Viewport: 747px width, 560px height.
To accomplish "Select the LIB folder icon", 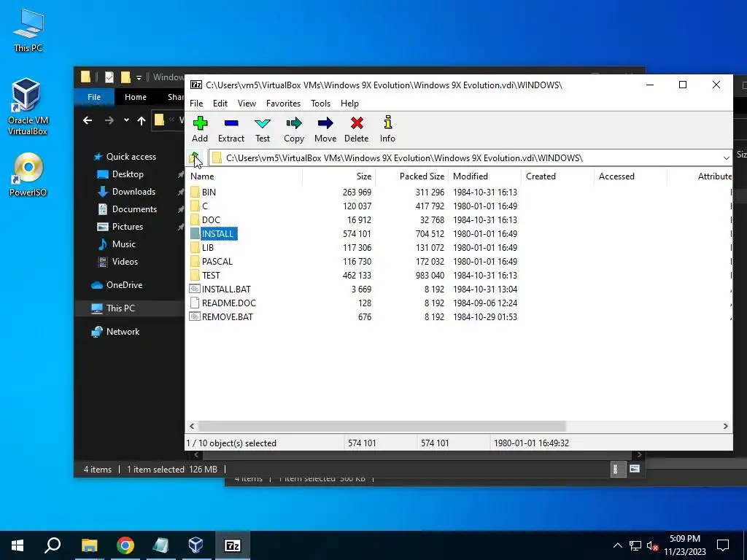I will (194, 247).
